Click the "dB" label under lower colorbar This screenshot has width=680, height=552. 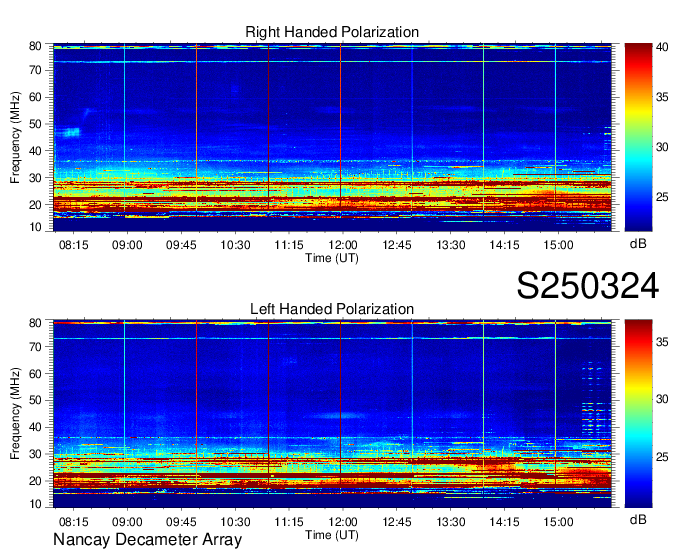638,520
